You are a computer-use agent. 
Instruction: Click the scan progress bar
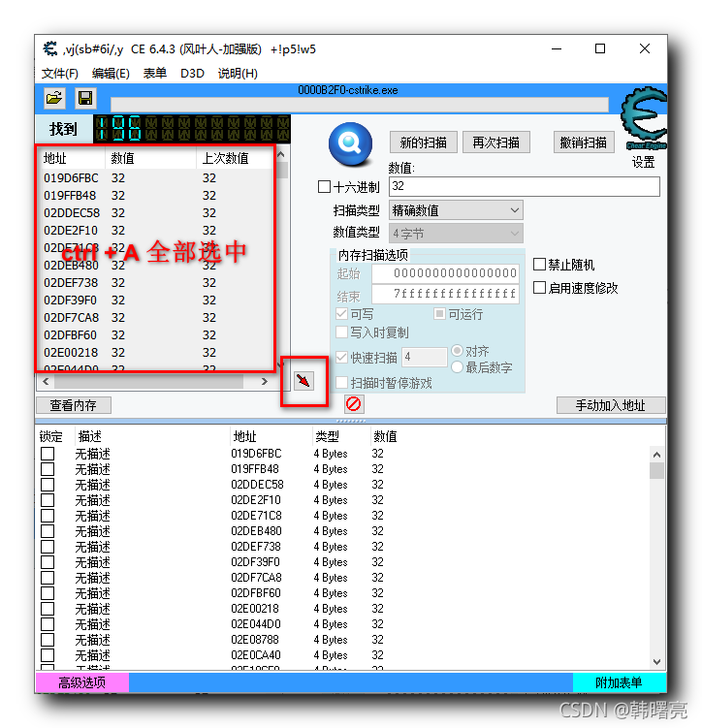pyautogui.click(x=360, y=105)
